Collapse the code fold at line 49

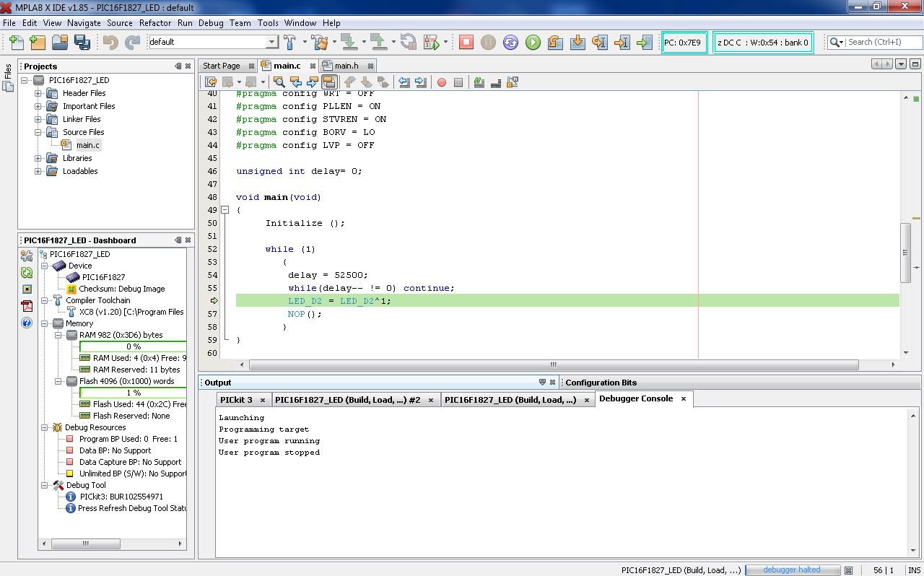225,210
